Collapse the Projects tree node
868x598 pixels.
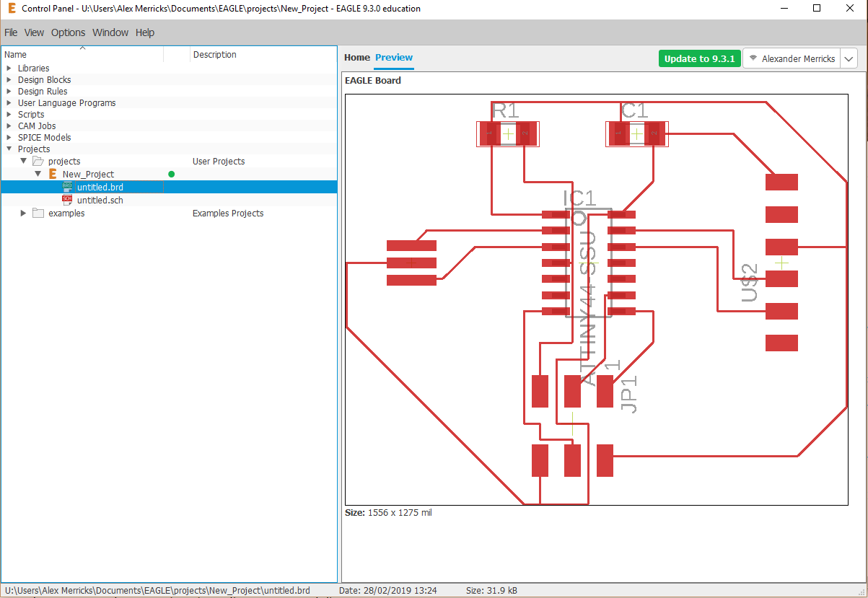click(9, 149)
